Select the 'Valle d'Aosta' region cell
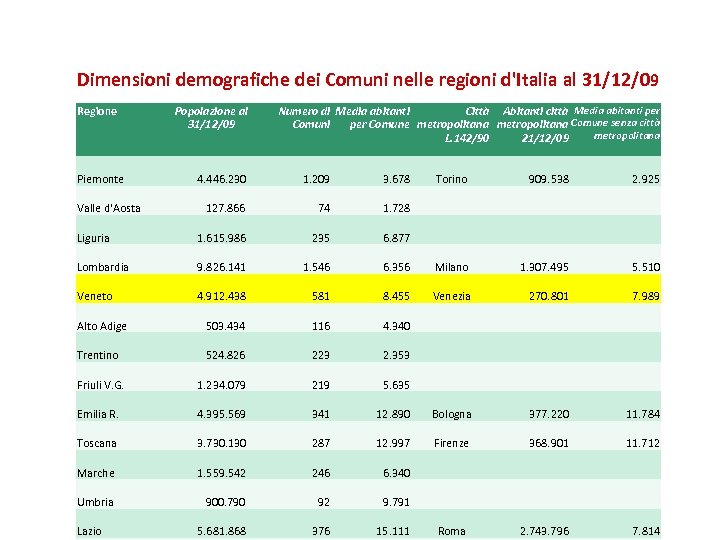 click(x=108, y=208)
